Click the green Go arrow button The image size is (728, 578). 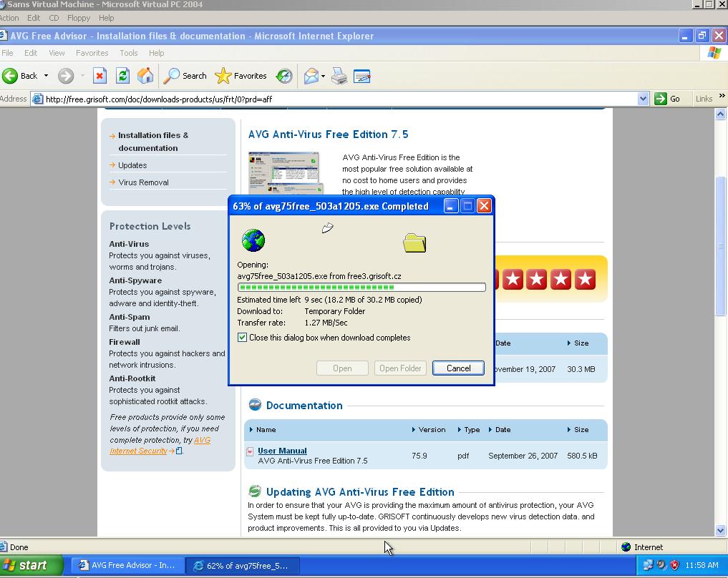tap(660, 99)
